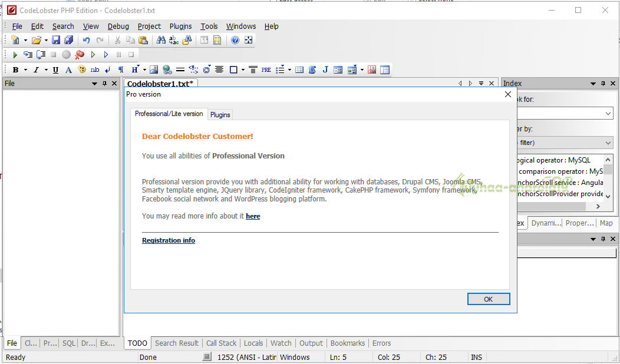
Task: Open dropdown next to New file icon
Action: tap(25, 40)
